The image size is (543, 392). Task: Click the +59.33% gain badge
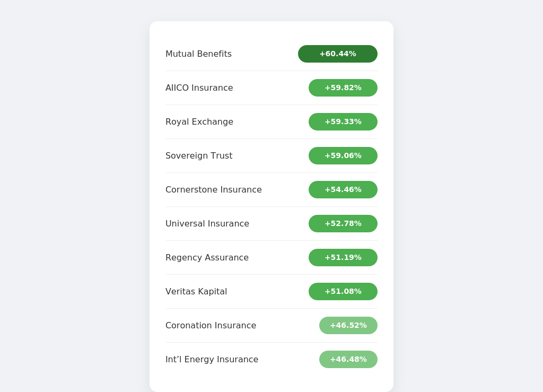[343, 122]
